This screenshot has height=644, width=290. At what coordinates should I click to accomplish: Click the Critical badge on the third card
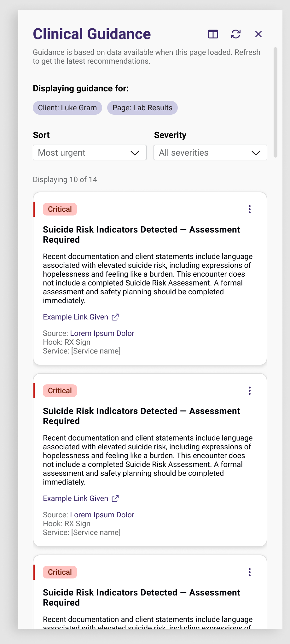pos(60,572)
